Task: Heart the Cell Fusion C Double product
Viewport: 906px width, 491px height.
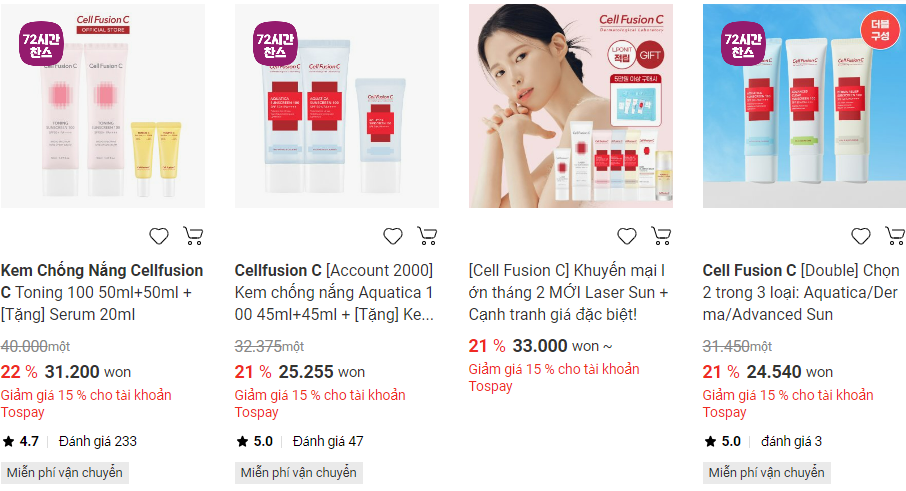Action: tap(861, 236)
